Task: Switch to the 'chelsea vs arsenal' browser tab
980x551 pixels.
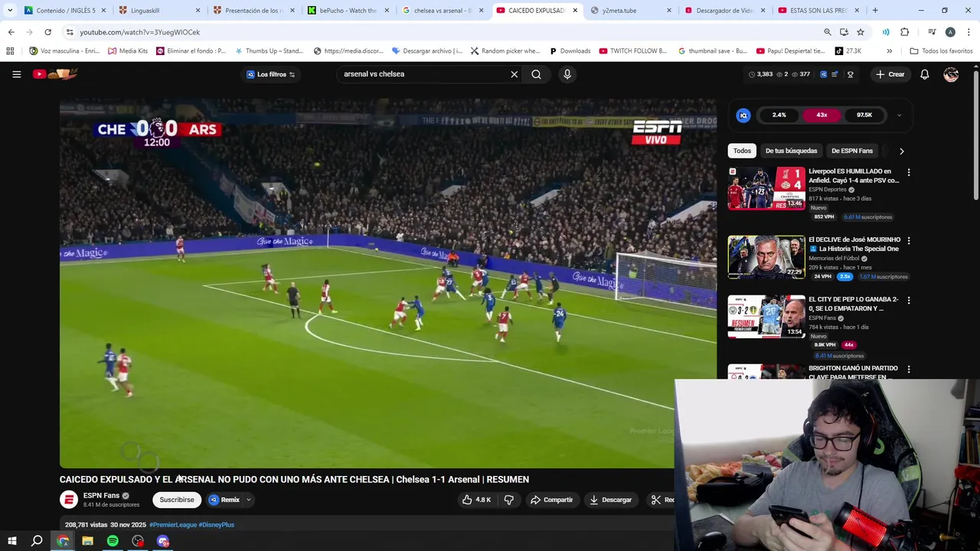Action: [442, 11]
